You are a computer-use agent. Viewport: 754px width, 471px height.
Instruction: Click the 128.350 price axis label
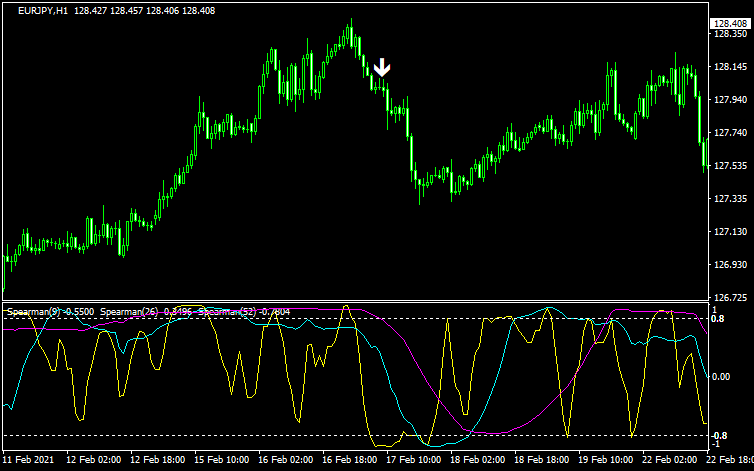click(728, 34)
